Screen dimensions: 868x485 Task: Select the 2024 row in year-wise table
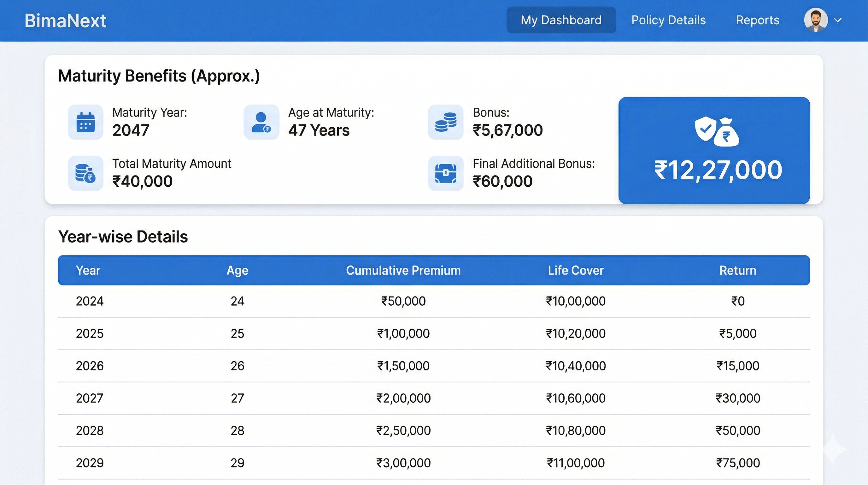90,301
